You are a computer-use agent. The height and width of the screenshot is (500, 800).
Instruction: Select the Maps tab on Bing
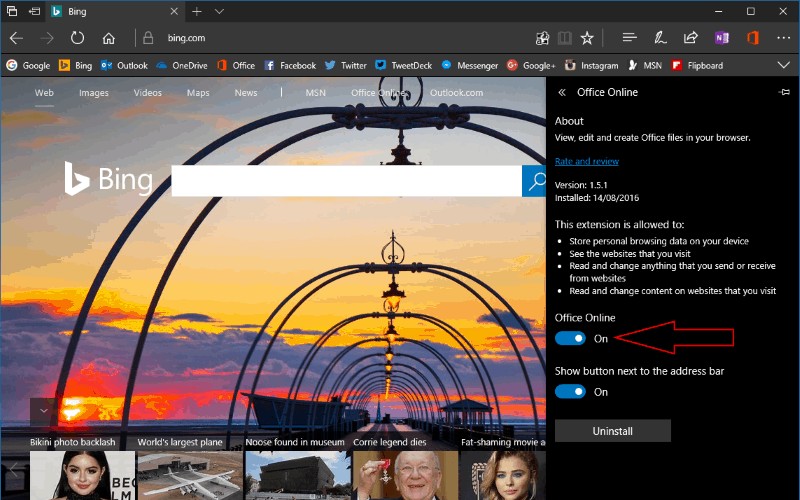point(198,93)
